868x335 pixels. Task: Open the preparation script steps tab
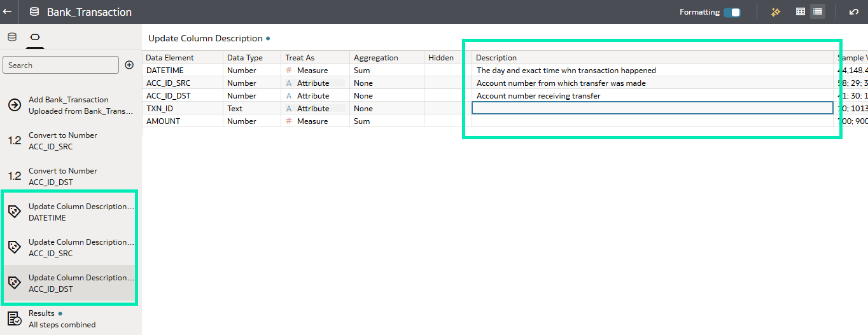[x=34, y=38]
